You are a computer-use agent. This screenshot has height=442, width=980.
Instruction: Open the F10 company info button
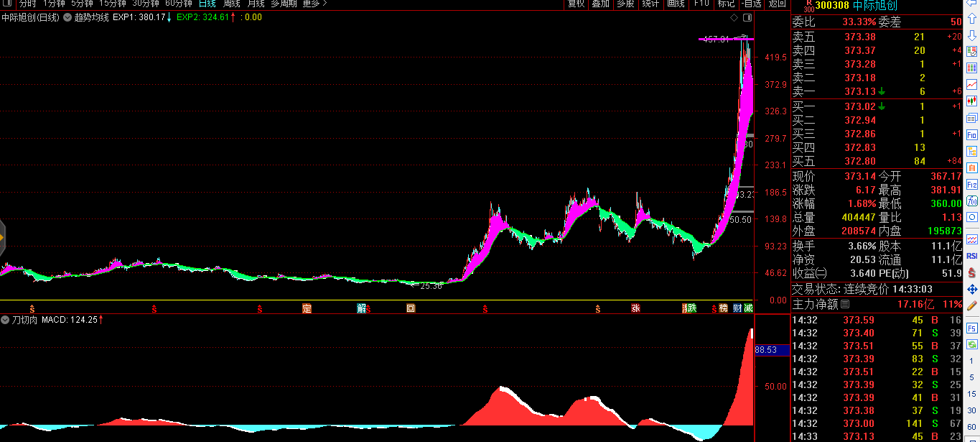tap(701, 4)
